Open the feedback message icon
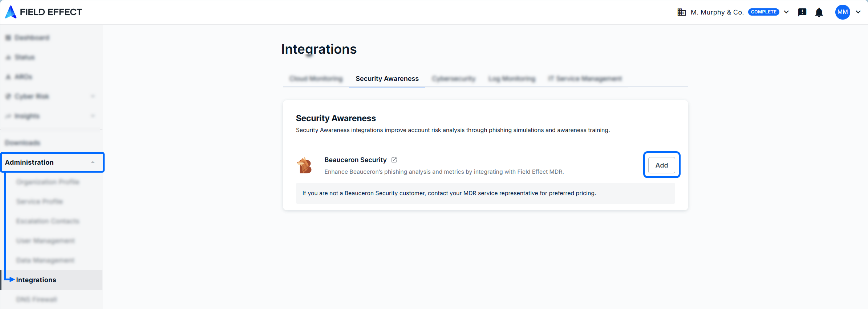The width and height of the screenshot is (868, 309). click(x=802, y=12)
